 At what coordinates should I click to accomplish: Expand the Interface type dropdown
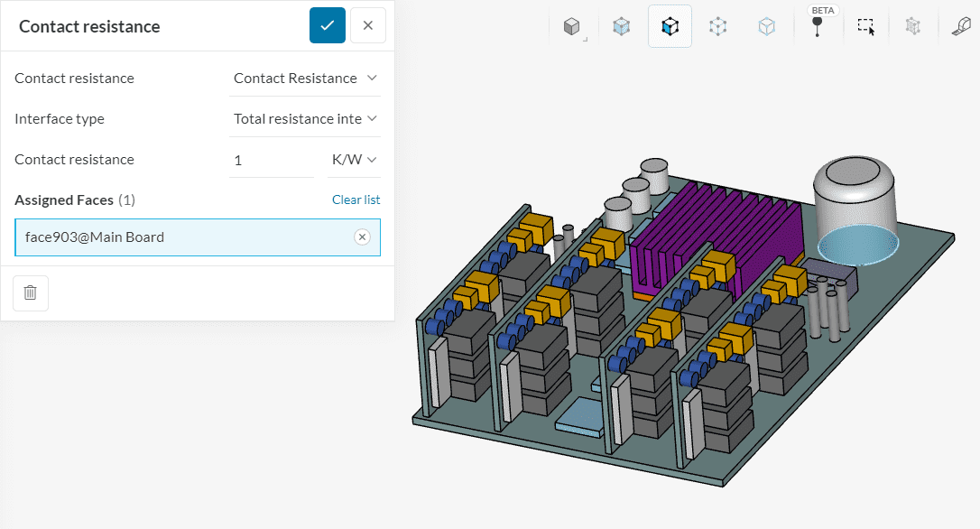click(x=305, y=119)
